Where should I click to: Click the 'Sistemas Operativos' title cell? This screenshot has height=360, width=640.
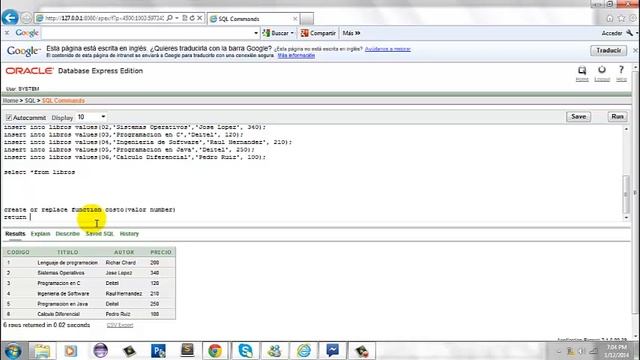[x=61, y=273]
